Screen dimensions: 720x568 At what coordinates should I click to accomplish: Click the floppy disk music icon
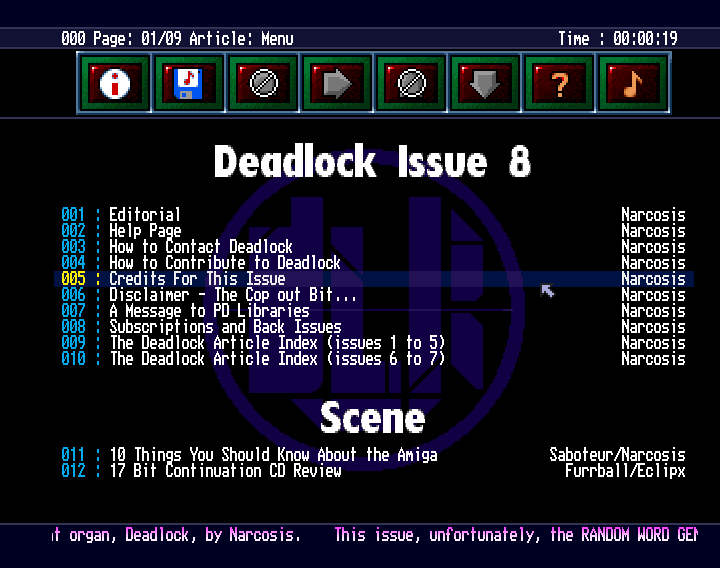click(188, 83)
